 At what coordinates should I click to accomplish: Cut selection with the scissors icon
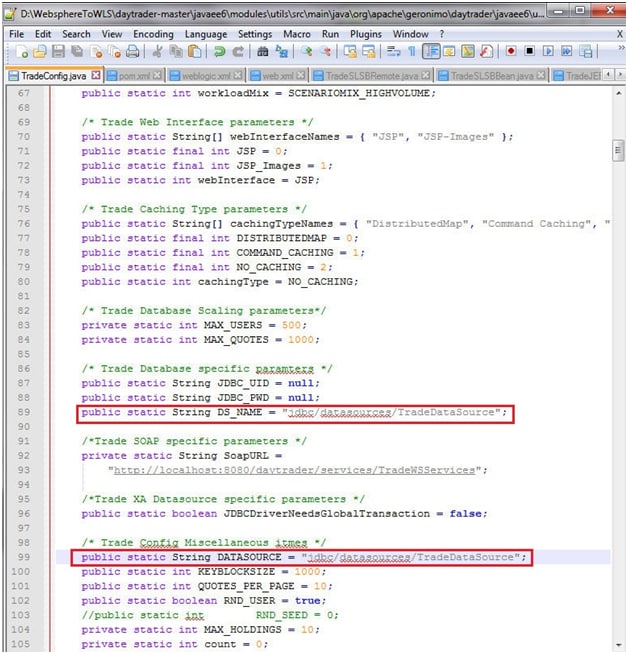(x=158, y=51)
